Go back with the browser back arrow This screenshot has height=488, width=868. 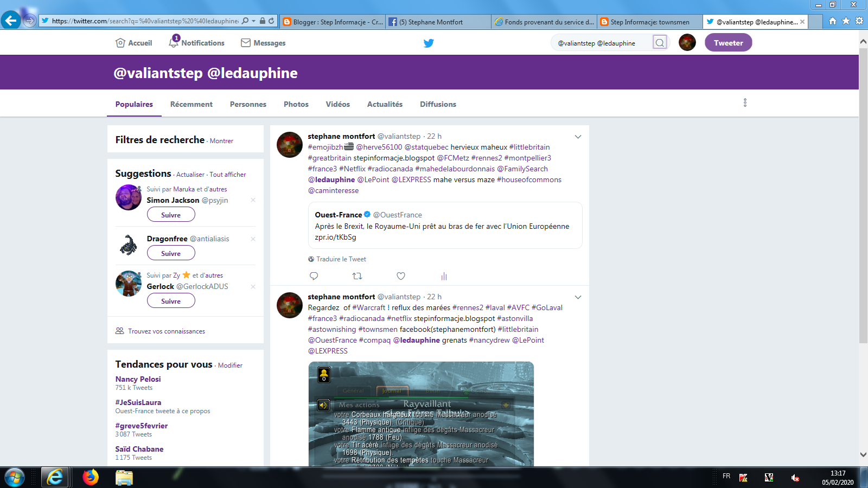[x=11, y=21]
